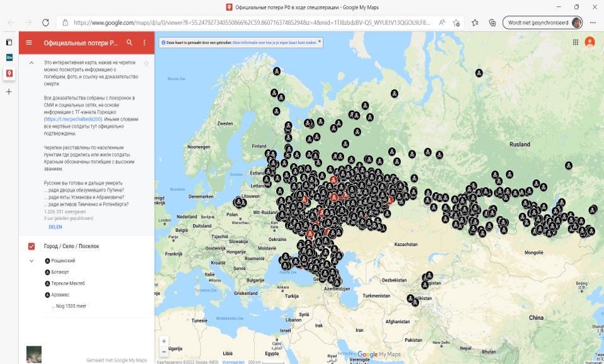
Task: Open the 'Meer informatie' link in banner
Action: click(x=275, y=42)
